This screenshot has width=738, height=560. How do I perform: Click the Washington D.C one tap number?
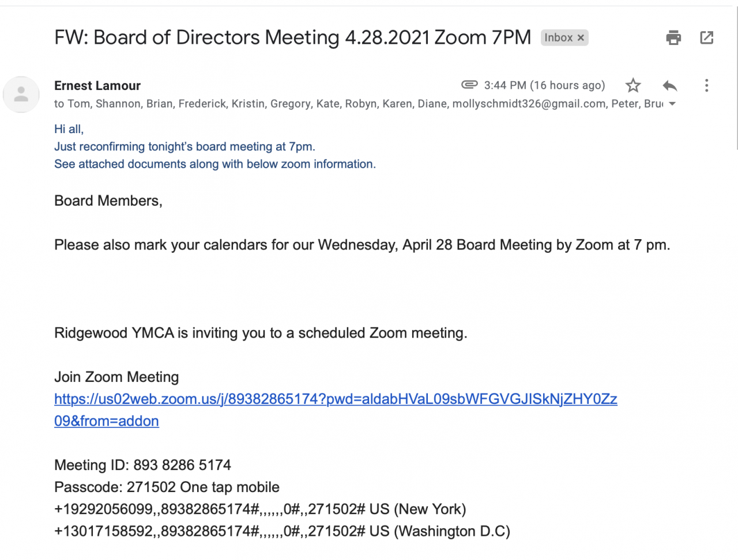pyautogui.click(x=282, y=531)
